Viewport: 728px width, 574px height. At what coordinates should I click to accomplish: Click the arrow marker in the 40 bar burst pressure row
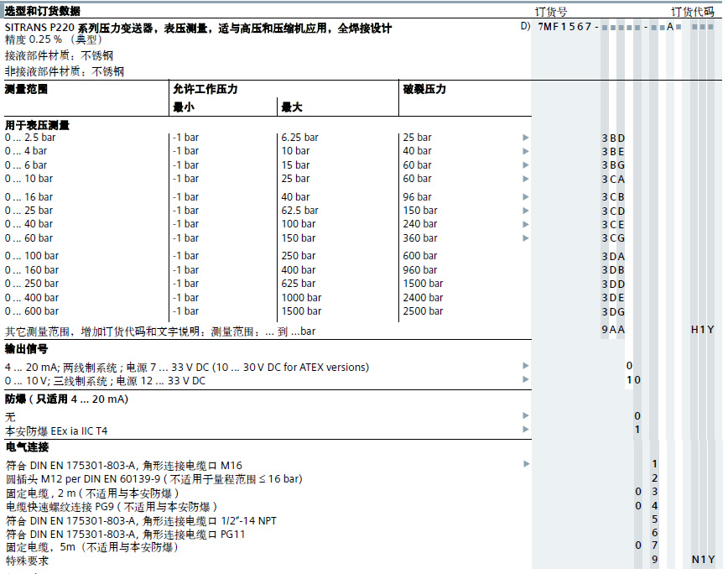coord(526,151)
